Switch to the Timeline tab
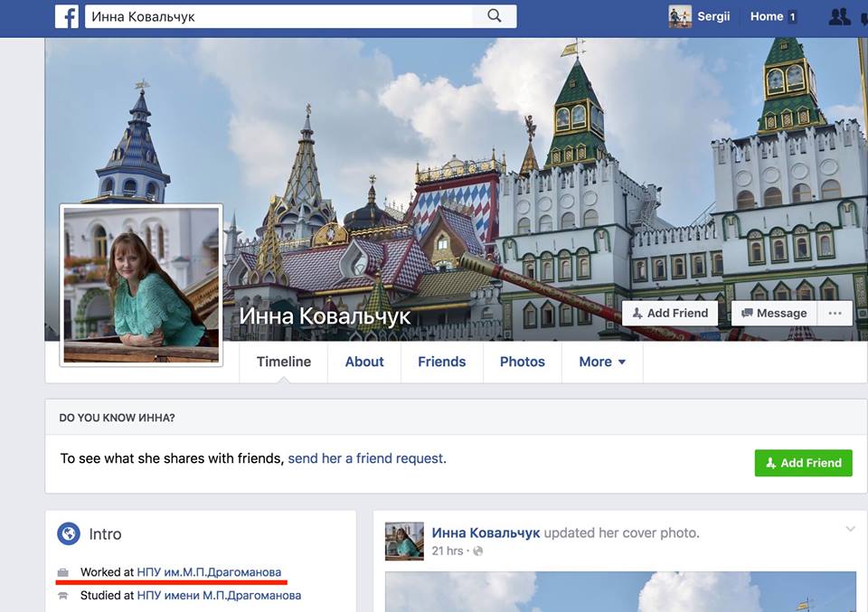This screenshot has width=868, height=612. [283, 362]
